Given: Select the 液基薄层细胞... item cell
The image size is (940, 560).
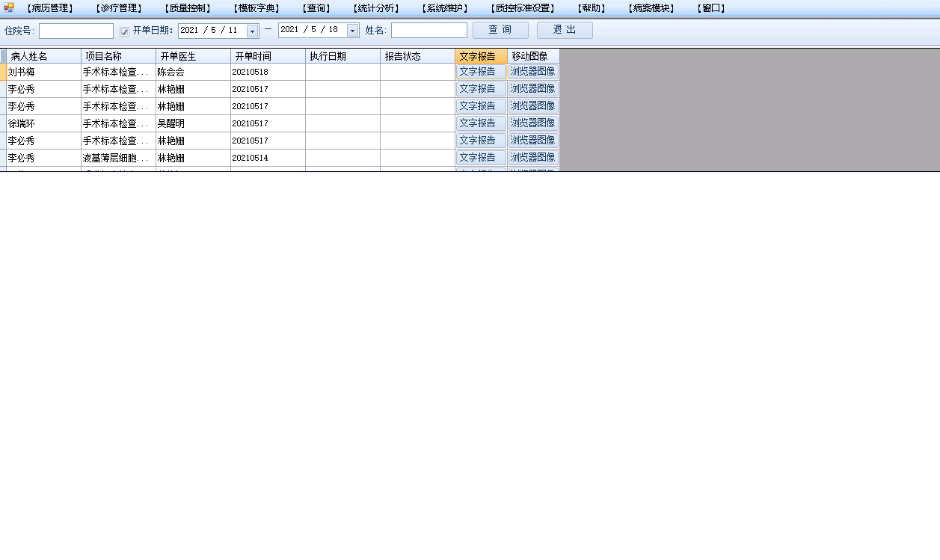Looking at the screenshot, I should click(119, 158).
